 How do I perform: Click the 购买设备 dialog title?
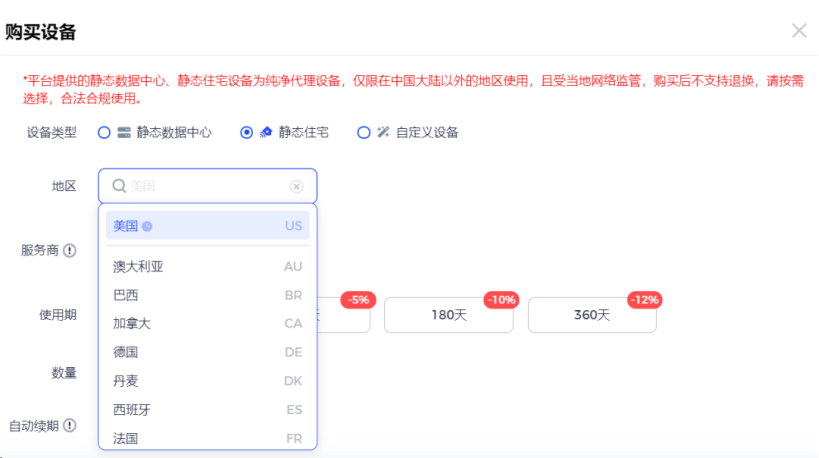pos(41,32)
